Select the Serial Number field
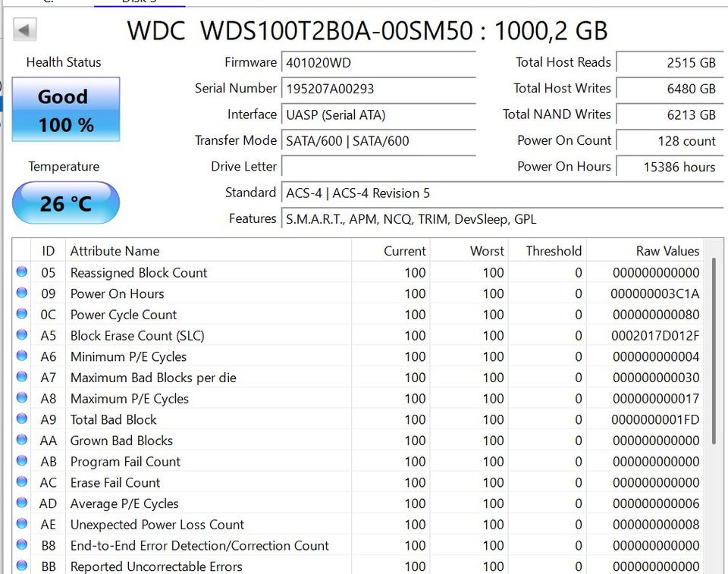Viewport: 728px width, 574px height. (378, 89)
